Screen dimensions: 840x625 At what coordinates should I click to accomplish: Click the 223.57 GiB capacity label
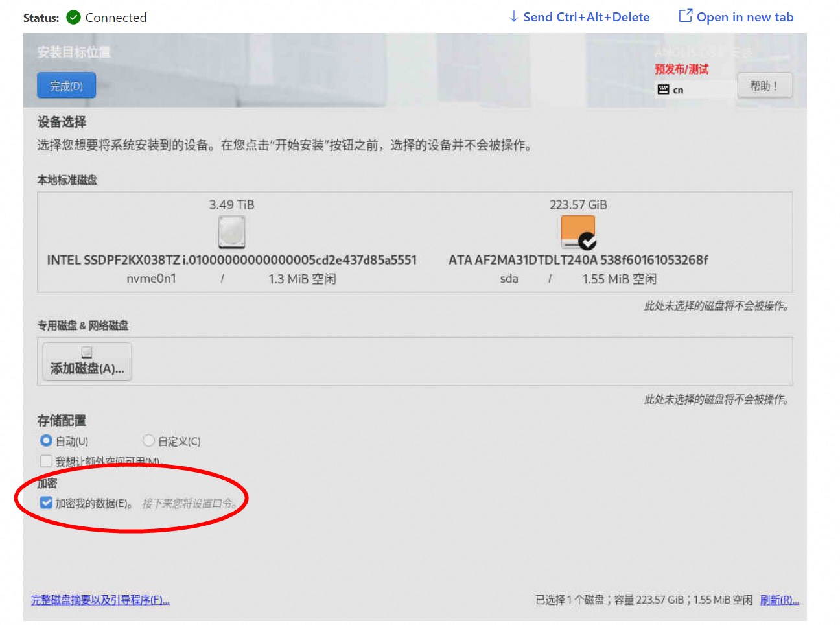(577, 205)
